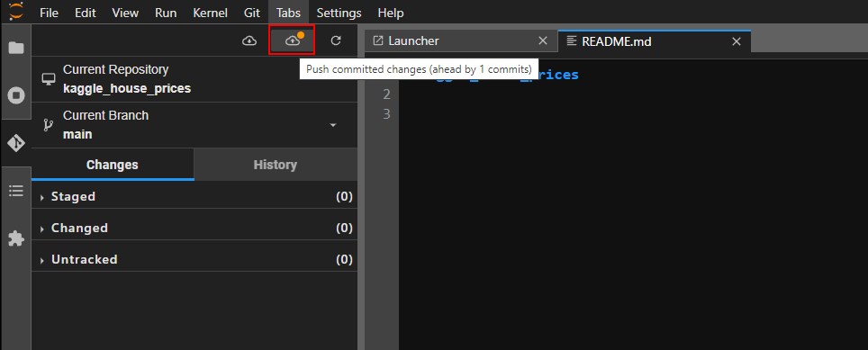Open the Tabs menu

tap(288, 13)
